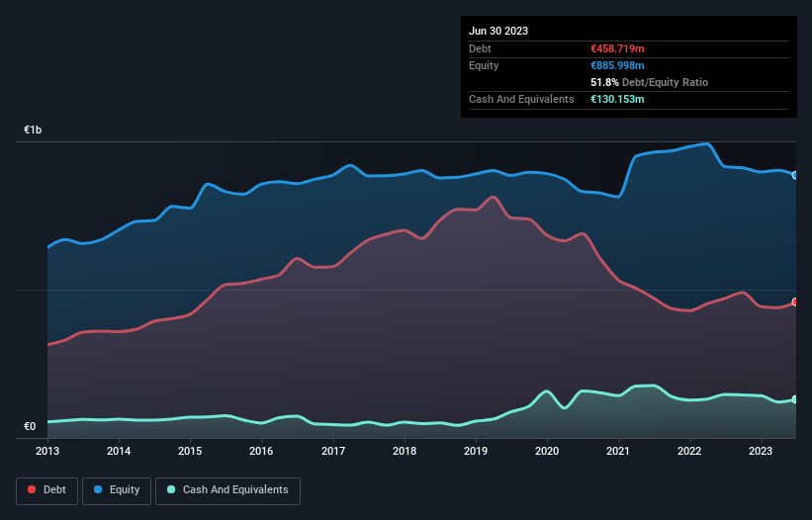Viewport: 812px width, 520px height.
Task: Click the €0 y-axis label
Action: click(30, 426)
